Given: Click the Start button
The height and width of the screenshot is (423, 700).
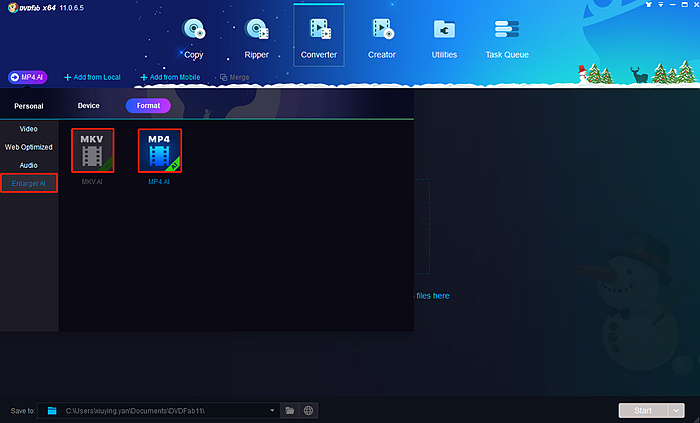Looking at the screenshot, I should click(643, 411).
